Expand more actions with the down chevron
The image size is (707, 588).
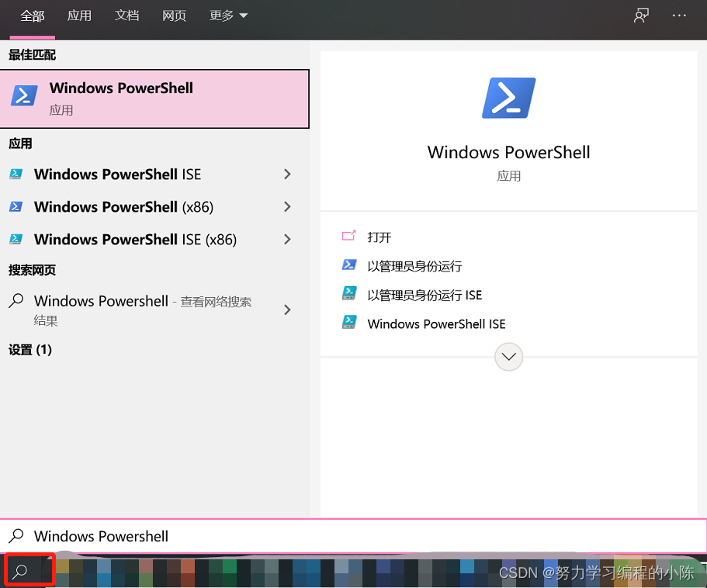508,357
